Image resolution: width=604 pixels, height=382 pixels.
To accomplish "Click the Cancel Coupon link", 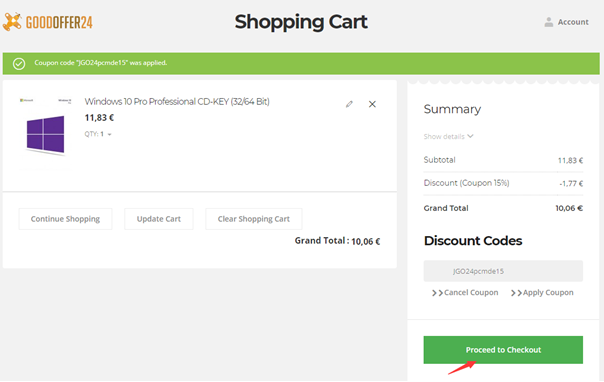I will [471, 293].
